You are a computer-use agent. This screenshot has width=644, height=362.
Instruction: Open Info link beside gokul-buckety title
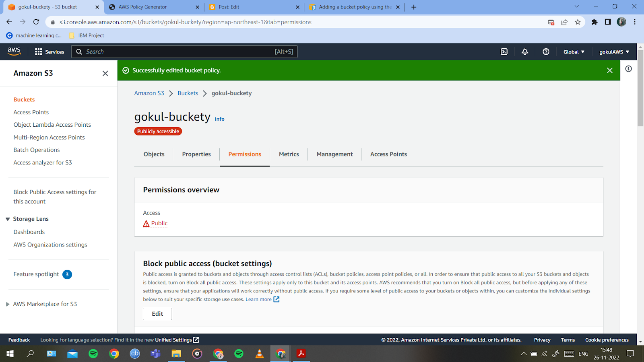click(219, 119)
